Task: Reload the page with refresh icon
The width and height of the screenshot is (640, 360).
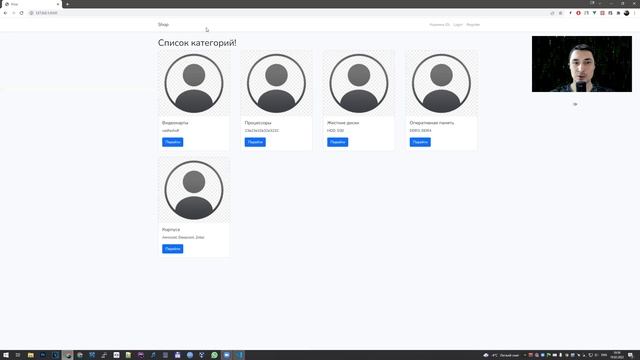Action: [x=22, y=13]
